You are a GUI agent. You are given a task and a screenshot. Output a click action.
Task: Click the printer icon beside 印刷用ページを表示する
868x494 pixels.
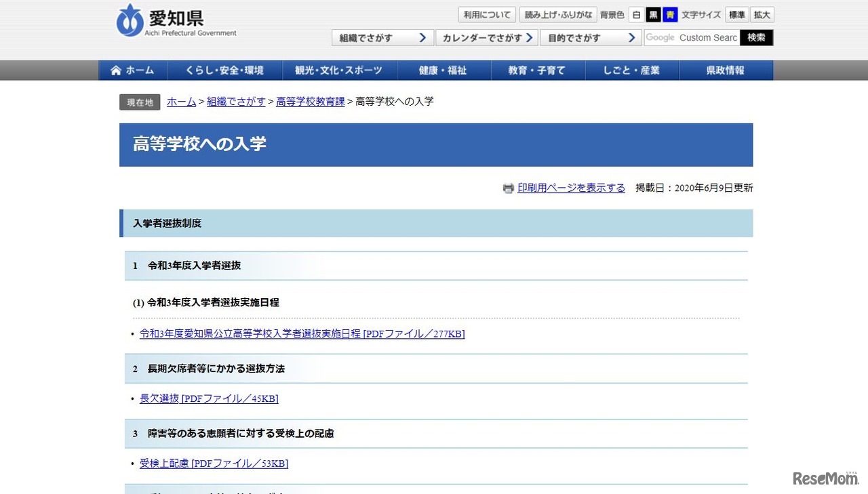509,188
